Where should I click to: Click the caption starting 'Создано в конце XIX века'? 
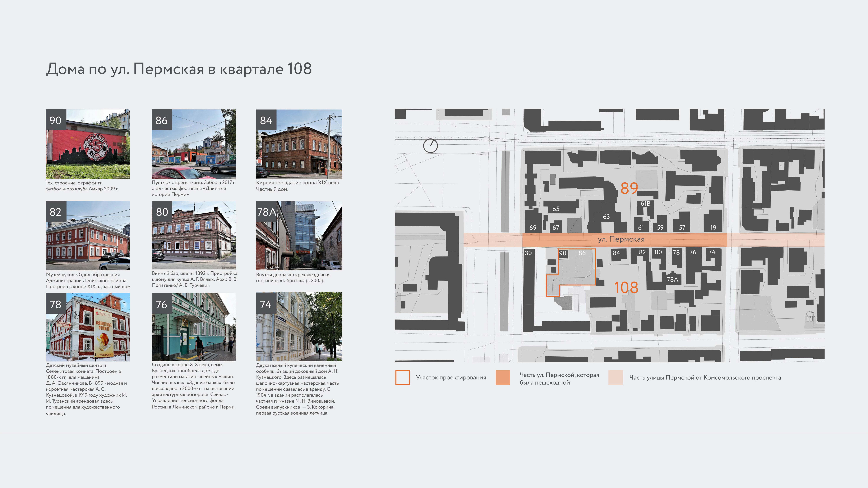(194, 386)
